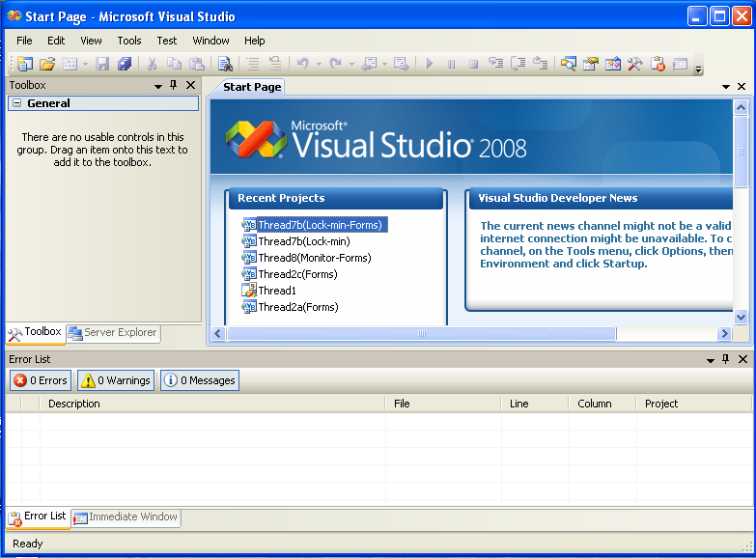Screen dimensions: 756x558
Task: Toggle auto-hide pin on Error List panel
Action: [x=726, y=359]
